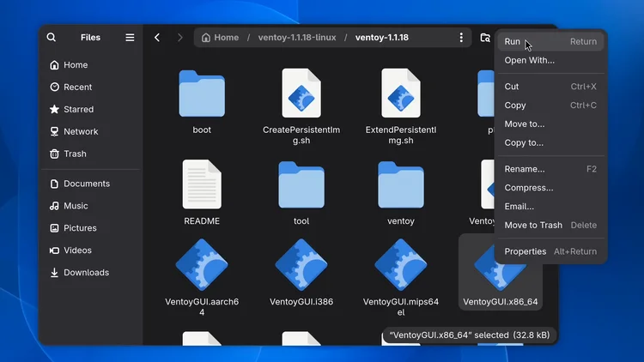Open Starred in the sidebar
The width and height of the screenshot is (644, 362).
click(x=90, y=109)
